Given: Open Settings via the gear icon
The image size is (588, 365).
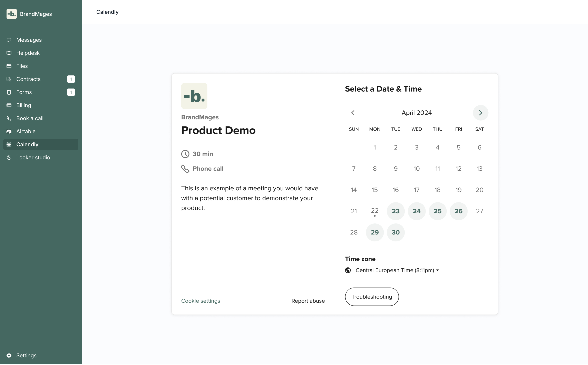Looking at the screenshot, I should point(9,356).
